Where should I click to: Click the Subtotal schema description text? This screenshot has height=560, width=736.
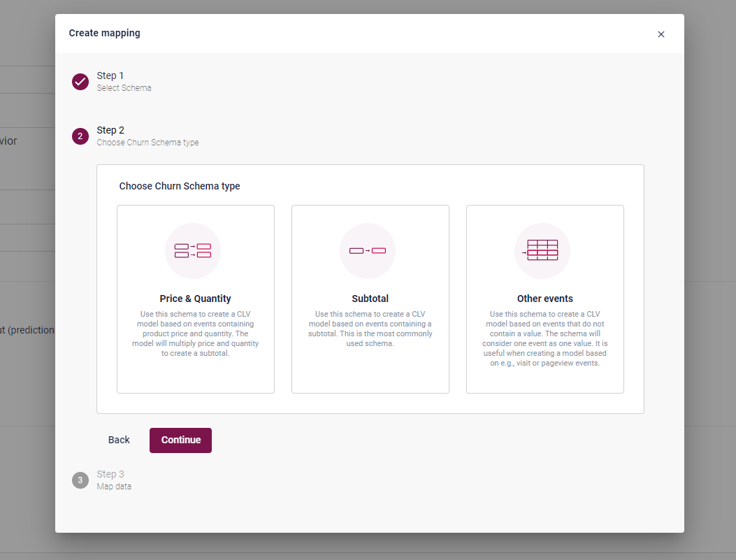[370, 329]
